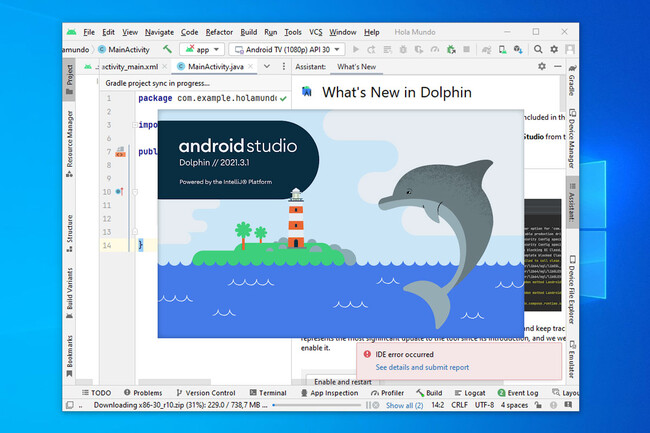This screenshot has width=650, height=433.
Task: Toggle the Structure tool window
Action: tap(69, 233)
